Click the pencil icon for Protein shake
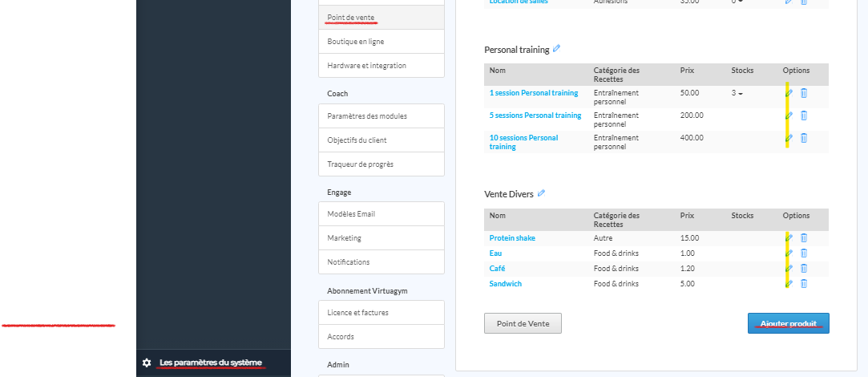The width and height of the screenshot is (868, 377). (x=789, y=238)
